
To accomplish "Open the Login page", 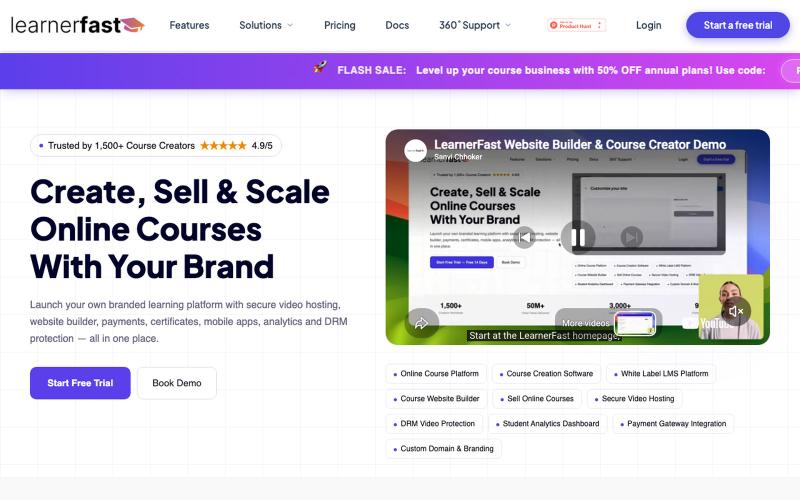I will (648, 25).
